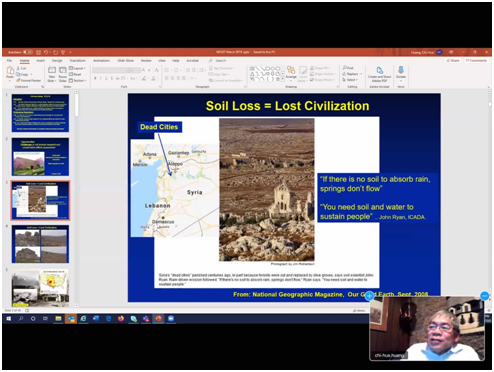Click the Find magnifier in Editing
Viewport: 494px width, 372px height.
[348, 68]
